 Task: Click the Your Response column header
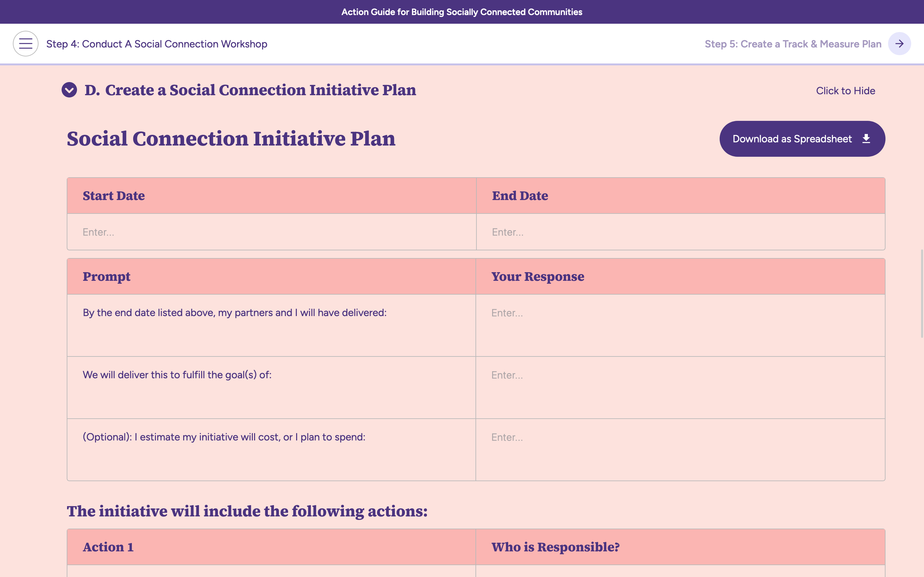[538, 276]
